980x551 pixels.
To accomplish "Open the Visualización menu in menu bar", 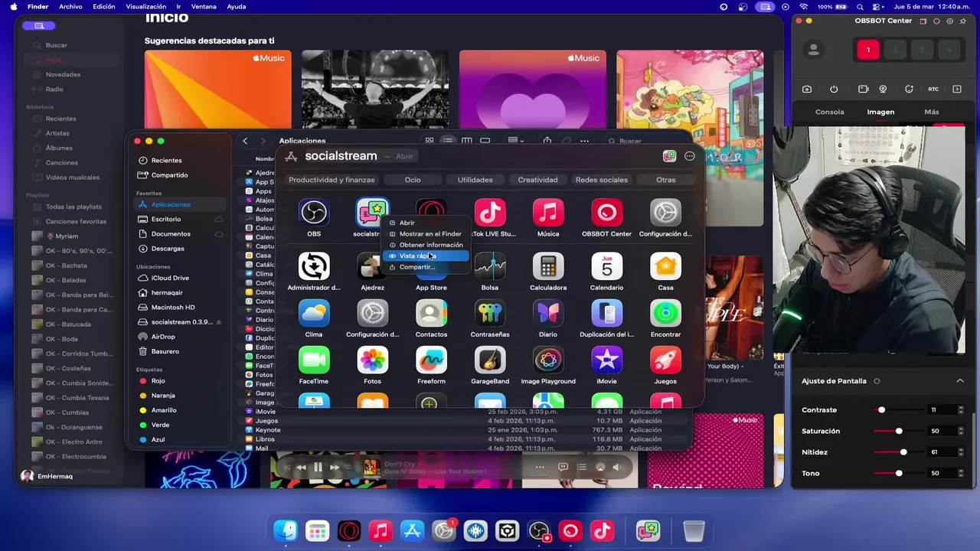I will click(x=145, y=7).
